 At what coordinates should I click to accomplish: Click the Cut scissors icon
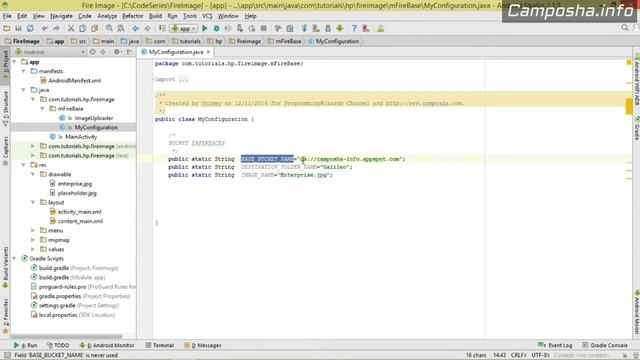click(71, 28)
